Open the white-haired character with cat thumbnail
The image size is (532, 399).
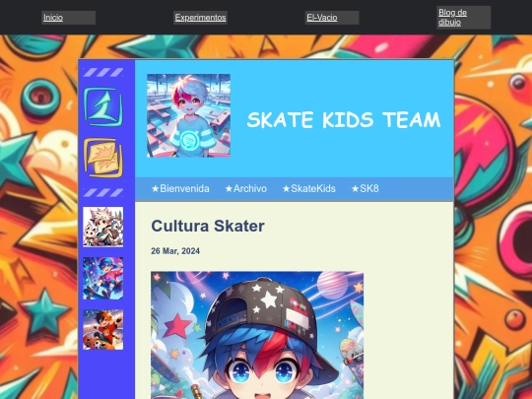tap(103, 227)
